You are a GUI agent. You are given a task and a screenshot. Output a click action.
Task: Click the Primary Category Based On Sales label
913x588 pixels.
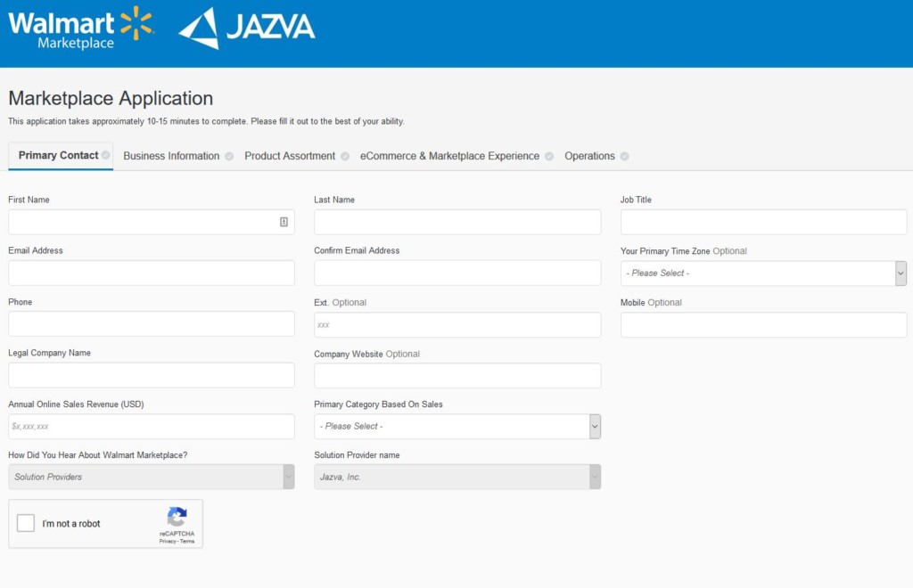[x=378, y=404]
